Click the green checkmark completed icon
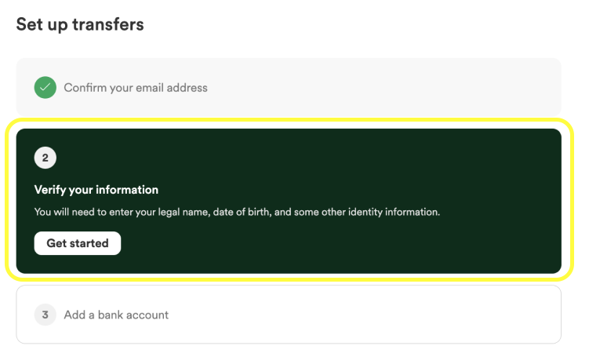 pyautogui.click(x=45, y=88)
